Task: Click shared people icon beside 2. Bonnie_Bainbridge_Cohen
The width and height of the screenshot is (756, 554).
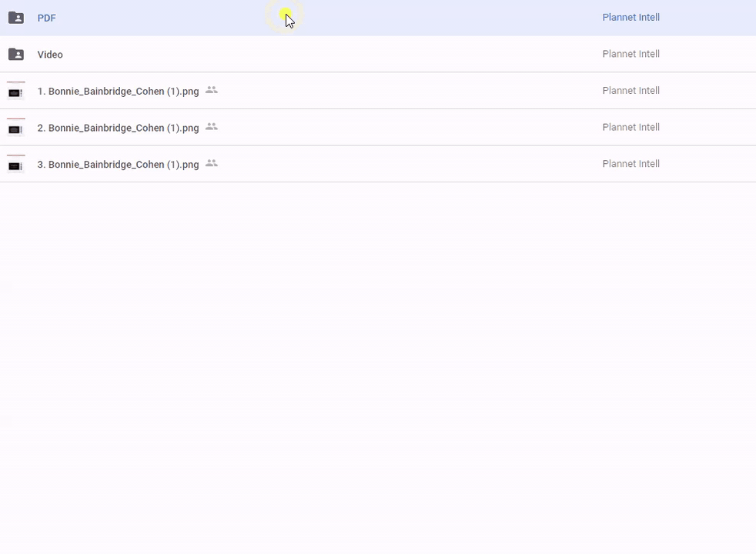Action: point(212,127)
